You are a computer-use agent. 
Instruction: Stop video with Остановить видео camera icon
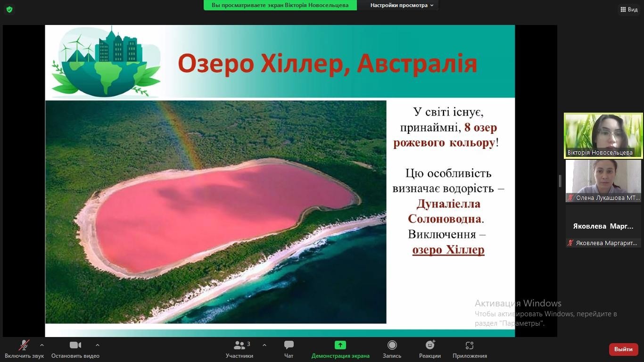(75, 349)
